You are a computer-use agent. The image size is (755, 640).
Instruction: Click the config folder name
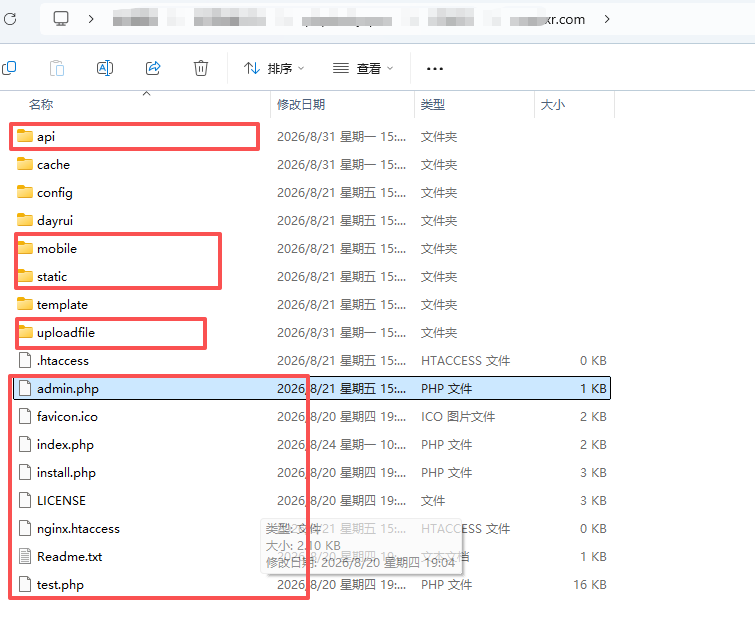(x=55, y=193)
